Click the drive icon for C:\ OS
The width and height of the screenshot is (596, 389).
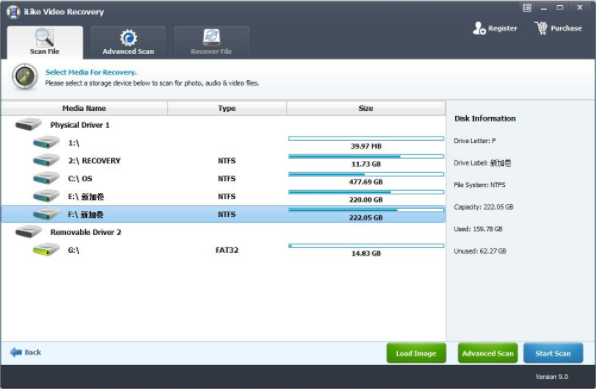[46, 178]
